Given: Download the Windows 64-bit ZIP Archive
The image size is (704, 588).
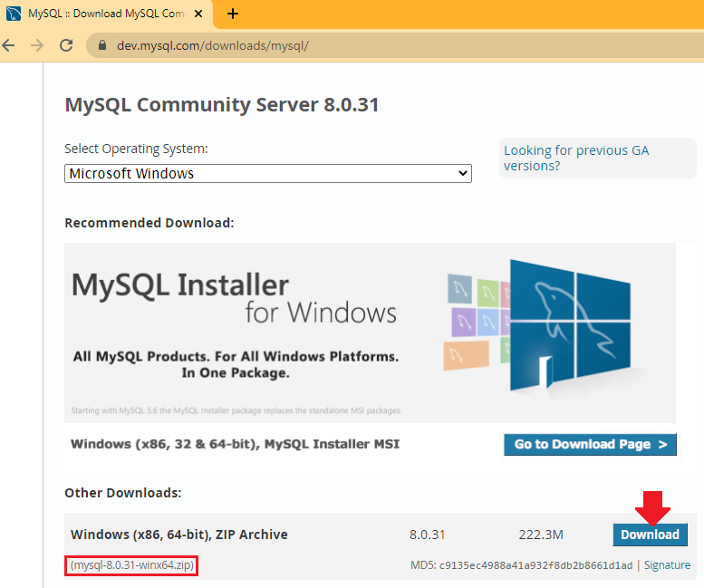Looking at the screenshot, I should click(x=650, y=535).
